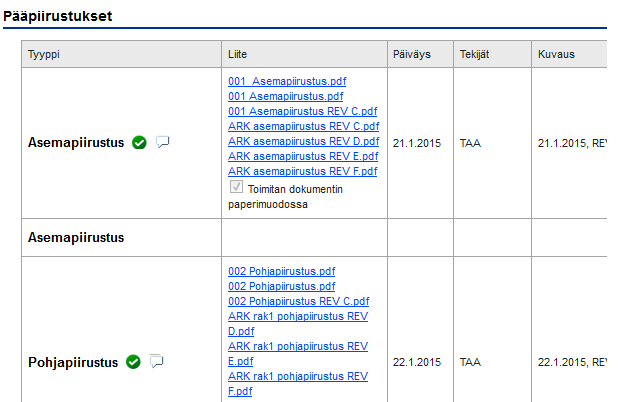Click the green approved checkmark beside Asemapiirustus
Image resolution: width=619 pixels, height=402 pixels.
139,142
